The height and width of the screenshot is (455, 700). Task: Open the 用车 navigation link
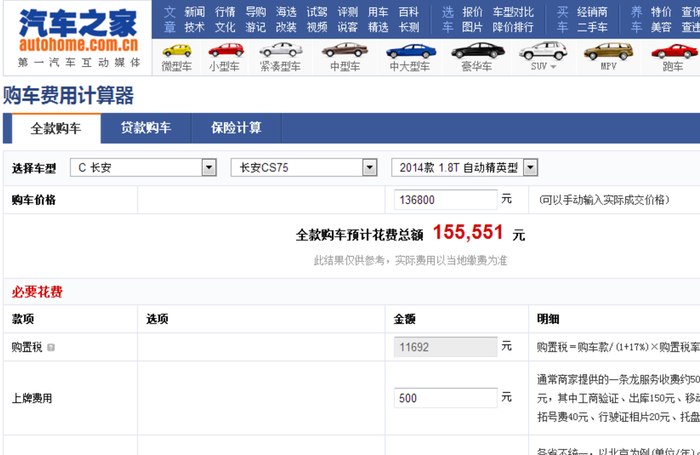[378, 12]
